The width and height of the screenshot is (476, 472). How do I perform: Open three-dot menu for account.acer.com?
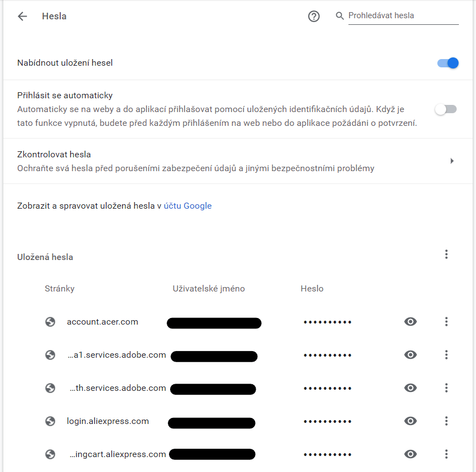point(446,322)
